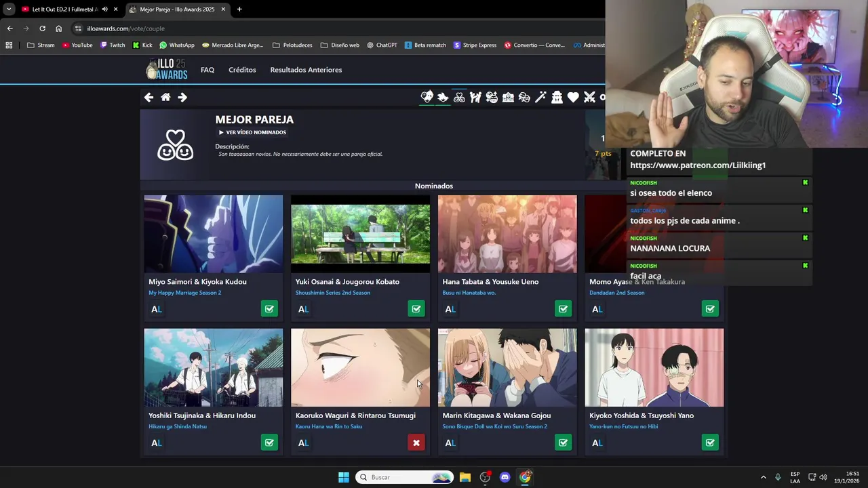Select the detective spy category icon
Viewport: 868px width, 488px height.
click(557, 98)
